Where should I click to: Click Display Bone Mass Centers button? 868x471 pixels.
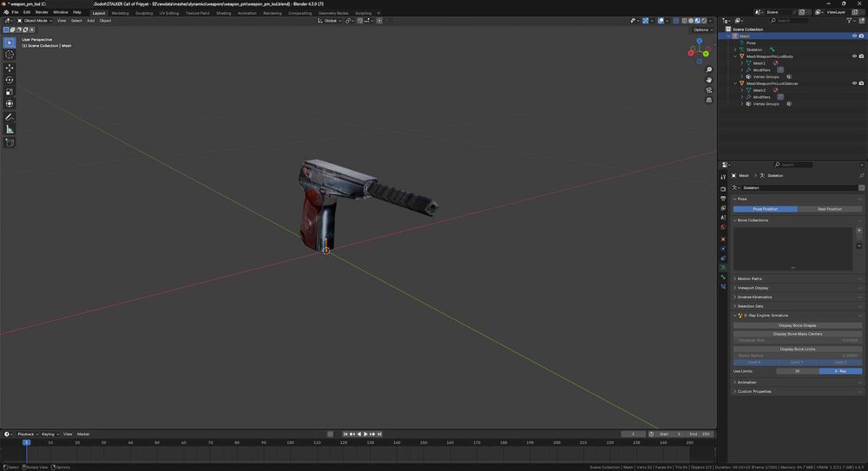(797, 334)
